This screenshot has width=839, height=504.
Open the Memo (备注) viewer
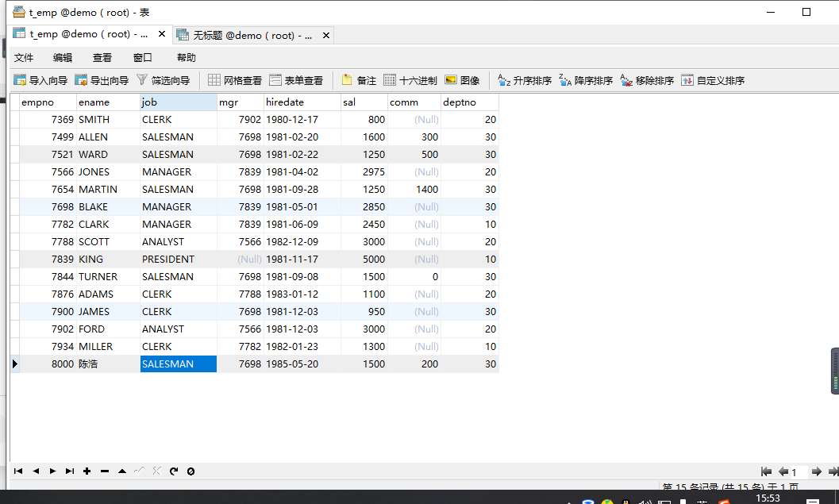coord(359,80)
